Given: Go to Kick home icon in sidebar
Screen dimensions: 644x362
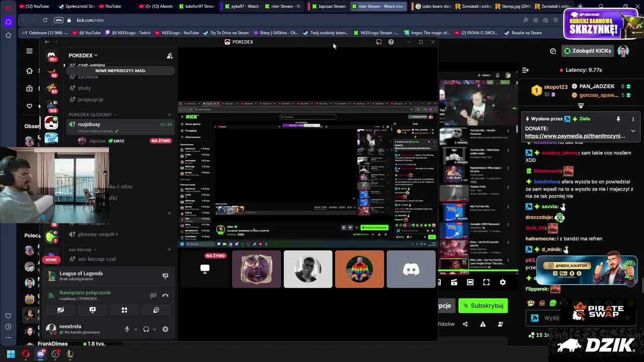Looking at the screenshot, I should point(29,71).
